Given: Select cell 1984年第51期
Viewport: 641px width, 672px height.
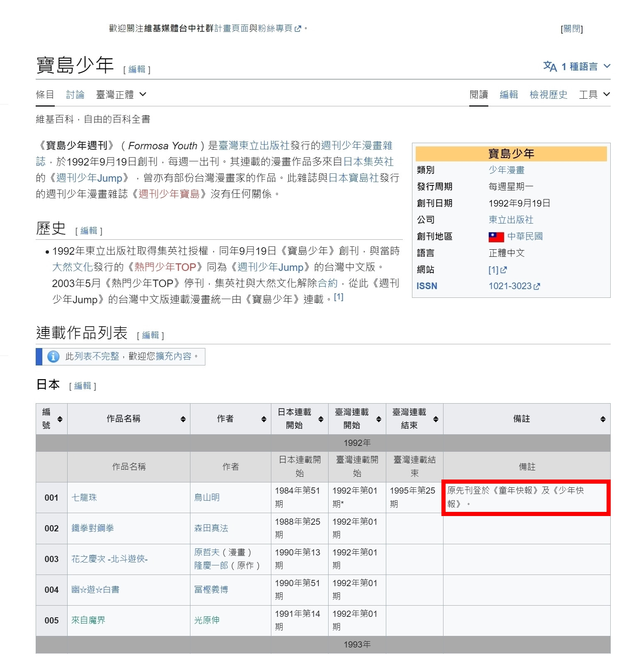Looking at the screenshot, I should 300,497.
